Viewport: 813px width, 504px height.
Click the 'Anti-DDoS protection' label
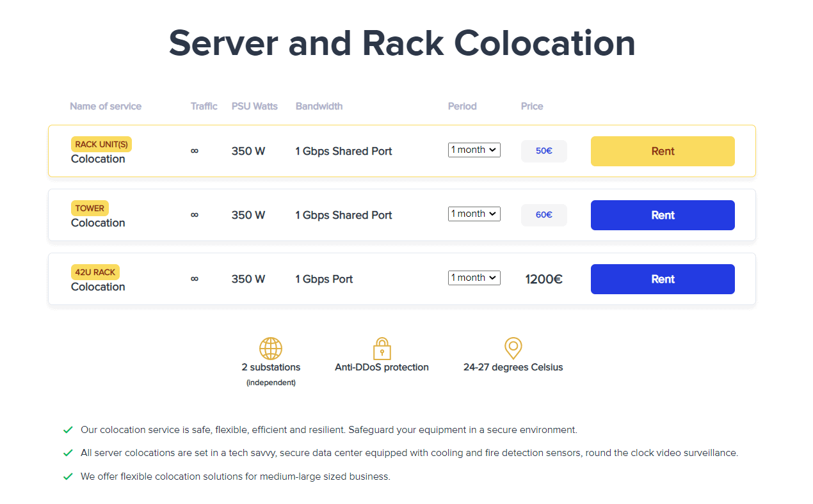tap(382, 367)
